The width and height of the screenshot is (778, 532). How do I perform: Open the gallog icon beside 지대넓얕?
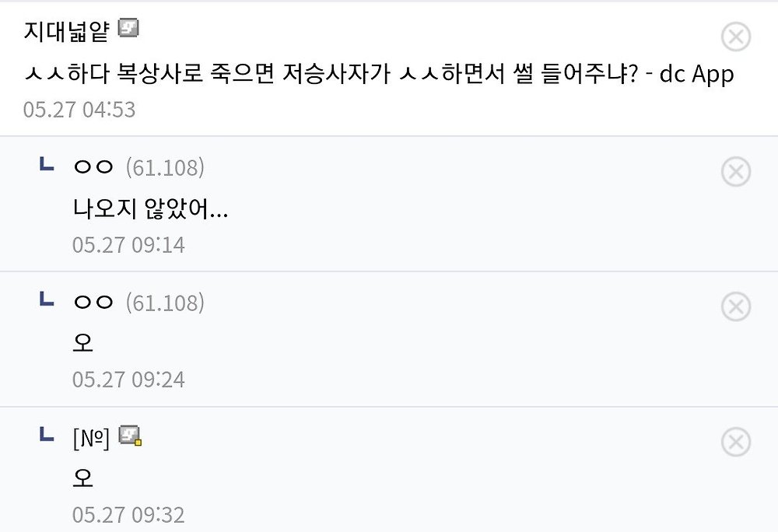128,28
